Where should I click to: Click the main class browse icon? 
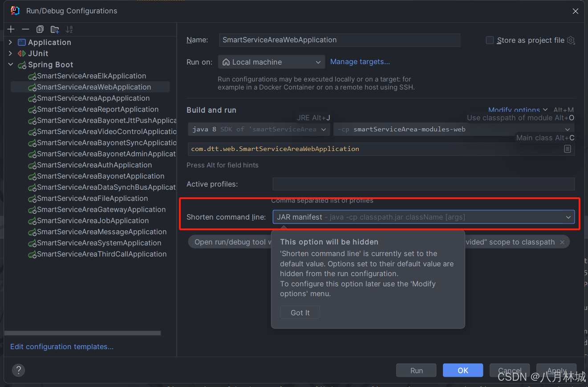point(568,149)
